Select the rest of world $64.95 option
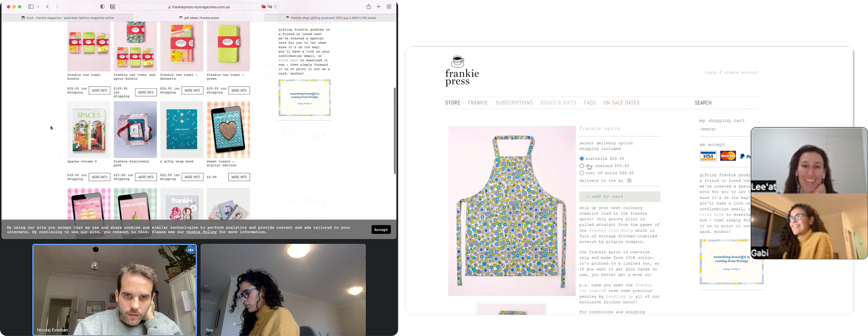868x336 pixels. 582,173
